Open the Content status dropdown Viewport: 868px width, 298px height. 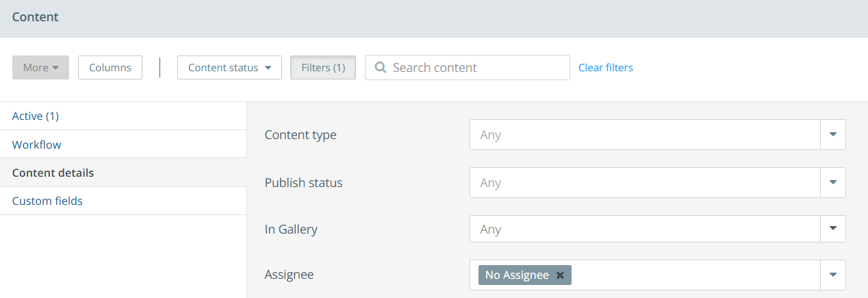229,68
